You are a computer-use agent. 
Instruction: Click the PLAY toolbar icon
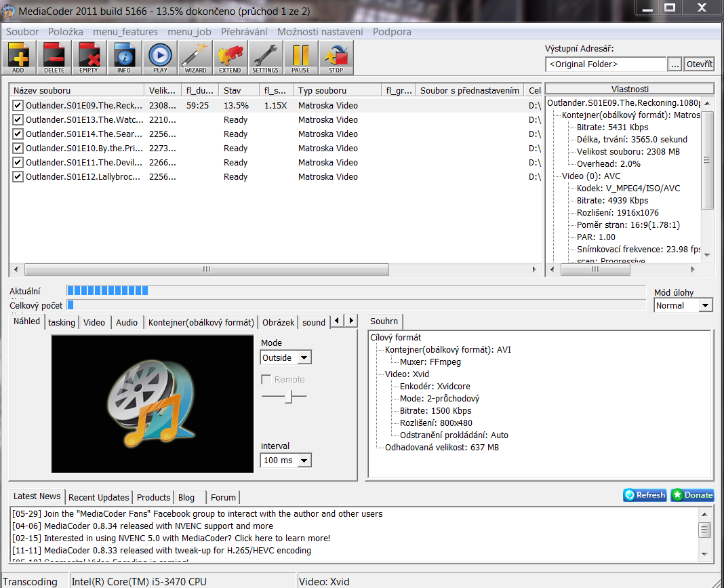160,57
